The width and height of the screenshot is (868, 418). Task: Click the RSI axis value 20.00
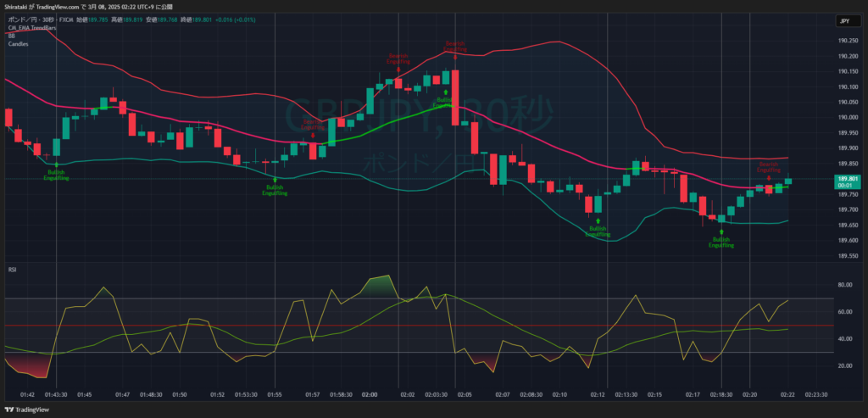point(844,366)
